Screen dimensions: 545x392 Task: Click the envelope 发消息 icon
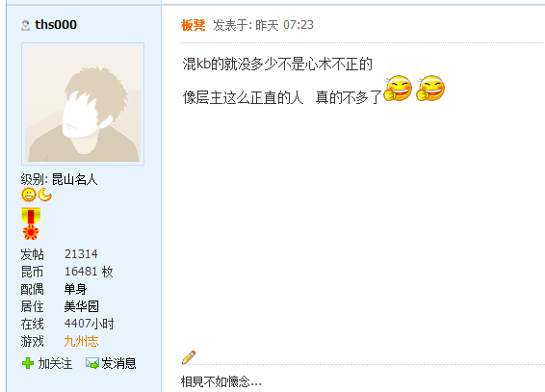coord(92,363)
